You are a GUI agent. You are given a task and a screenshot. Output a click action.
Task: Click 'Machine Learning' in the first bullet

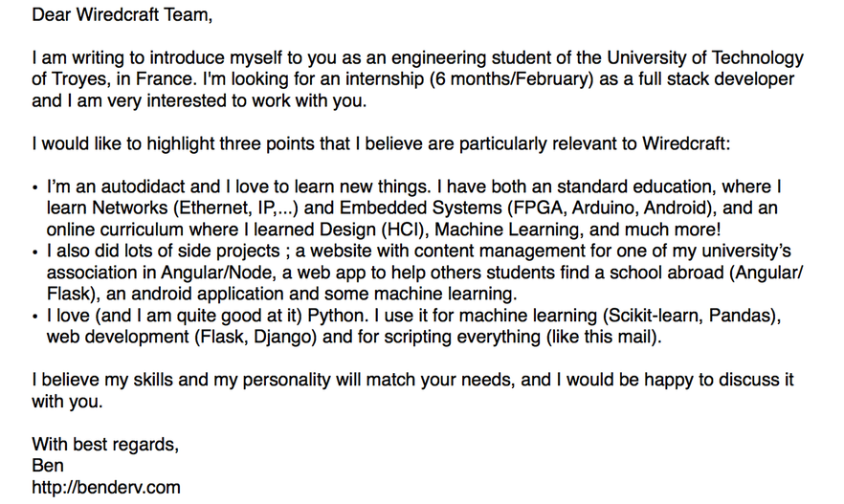point(509,230)
